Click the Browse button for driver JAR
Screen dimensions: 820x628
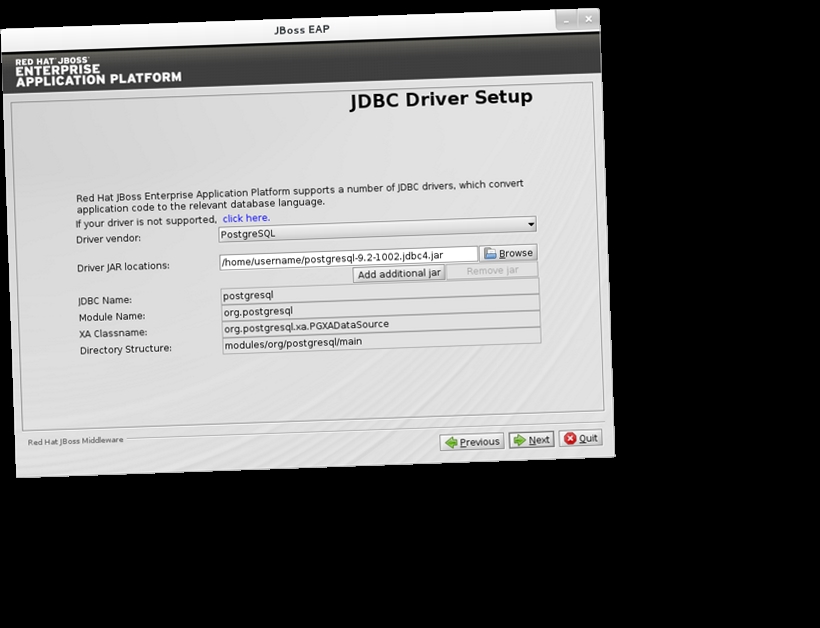point(508,254)
